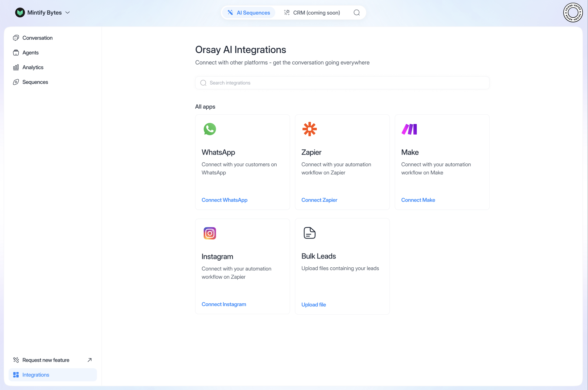Click "workflow on Make" description text
588x390 pixels.
point(422,173)
